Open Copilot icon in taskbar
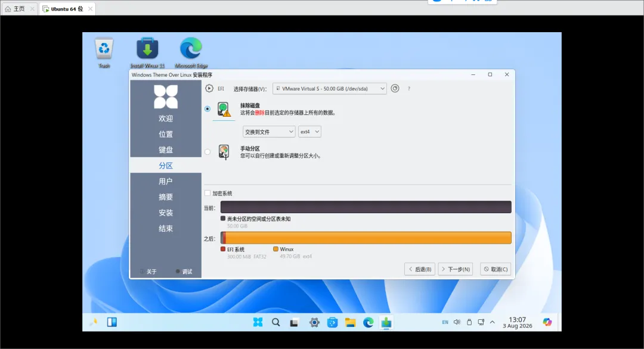This screenshot has height=349, width=644. (x=547, y=322)
